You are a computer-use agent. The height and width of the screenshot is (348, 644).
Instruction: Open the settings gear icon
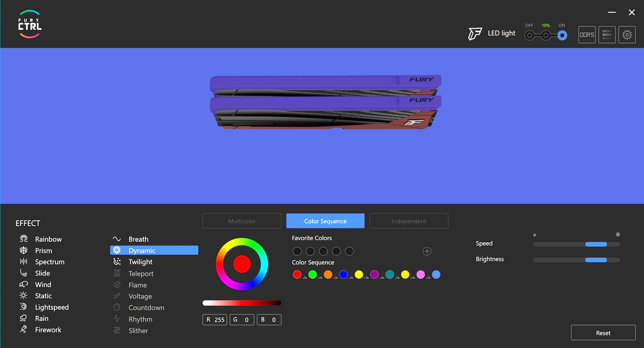pyautogui.click(x=627, y=35)
